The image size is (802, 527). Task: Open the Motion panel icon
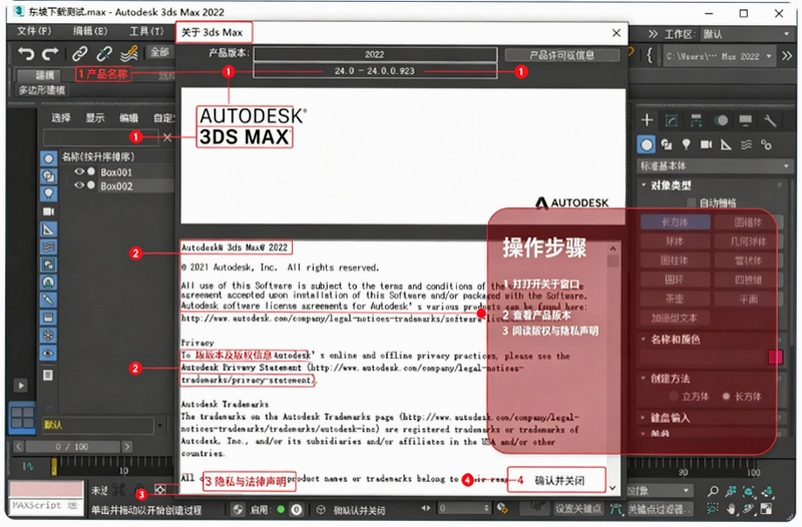[x=721, y=120]
